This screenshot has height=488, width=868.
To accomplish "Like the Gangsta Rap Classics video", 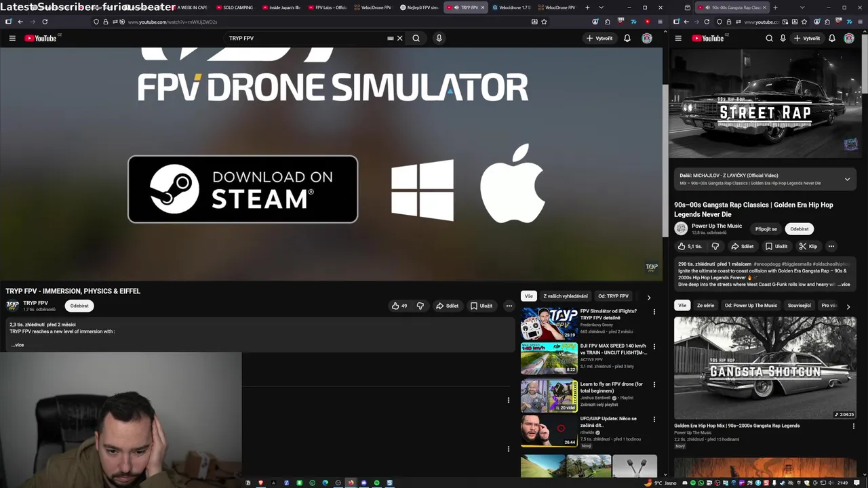I will [x=690, y=247].
